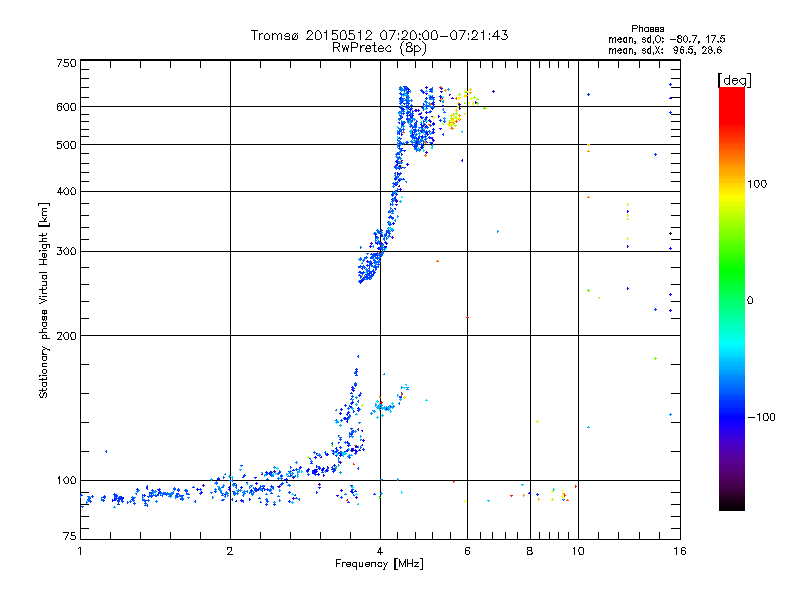This screenshot has width=800, height=600.
Task: Select the 'mean, sd,O: -80.7, 17.5' line
Action: (666, 40)
